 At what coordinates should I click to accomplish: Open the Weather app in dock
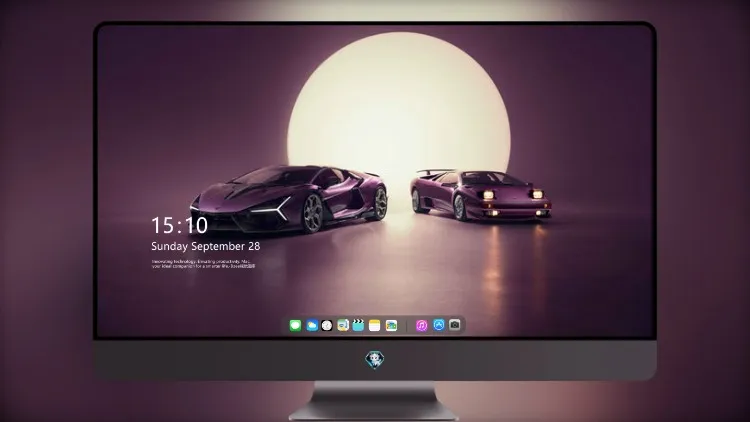[x=311, y=325]
